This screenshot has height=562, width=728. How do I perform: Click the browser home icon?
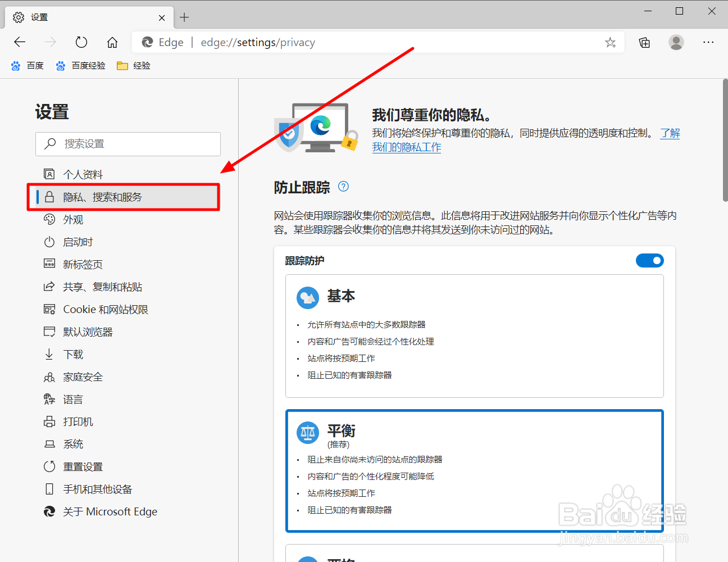[x=112, y=42]
